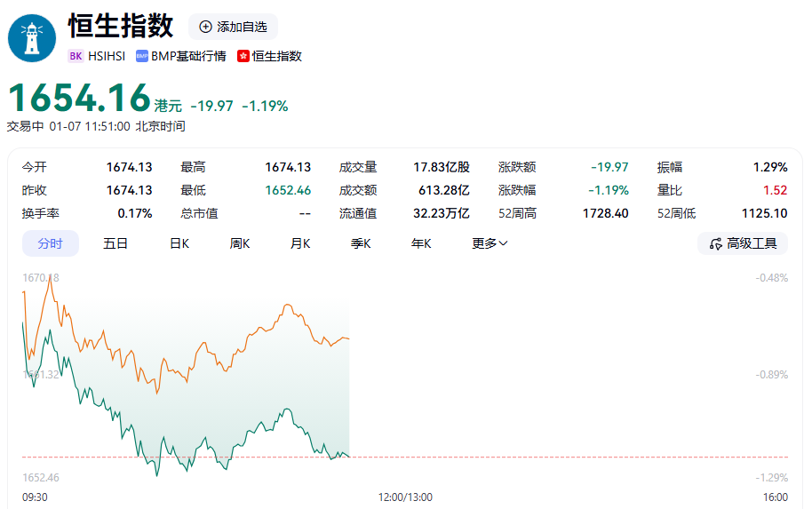Switch to 日K chart
The height and width of the screenshot is (509, 812).
click(x=179, y=243)
